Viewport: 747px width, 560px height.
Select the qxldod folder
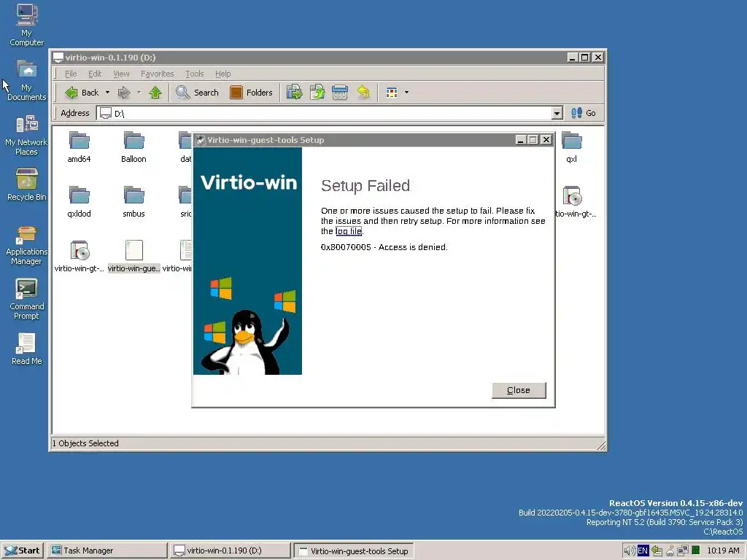pos(79,201)
